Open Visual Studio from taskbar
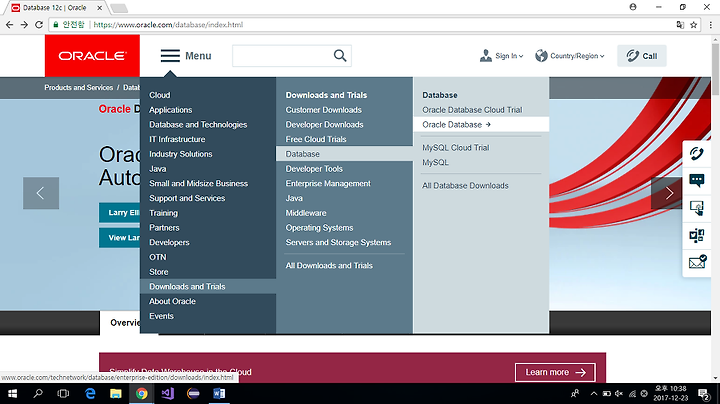 tap(168, 393)
